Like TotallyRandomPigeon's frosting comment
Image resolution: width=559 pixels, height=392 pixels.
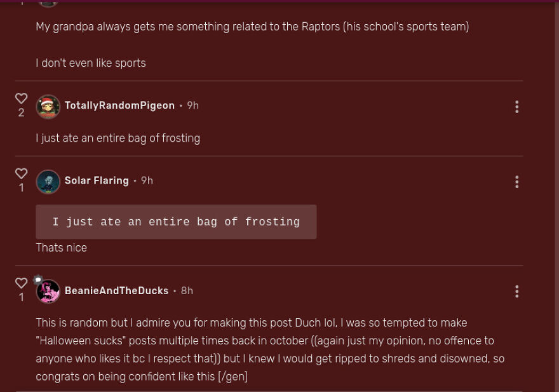click(21, 98)
